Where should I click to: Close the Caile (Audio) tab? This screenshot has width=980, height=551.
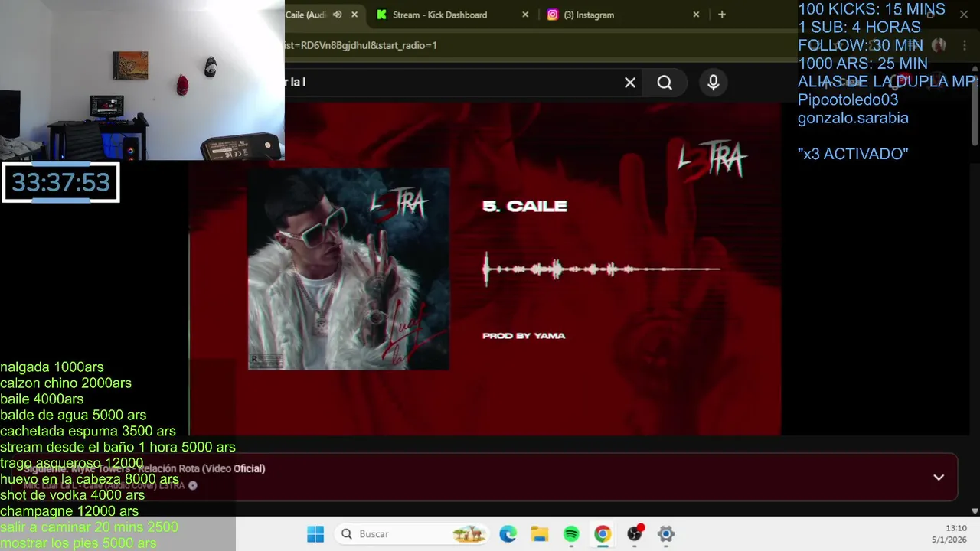(x=354, y=15)
